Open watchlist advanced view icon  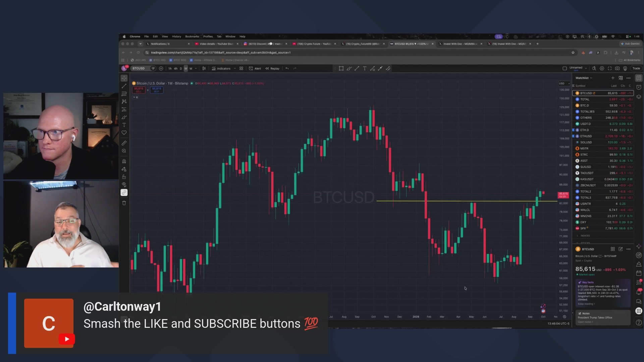(621, 78)
